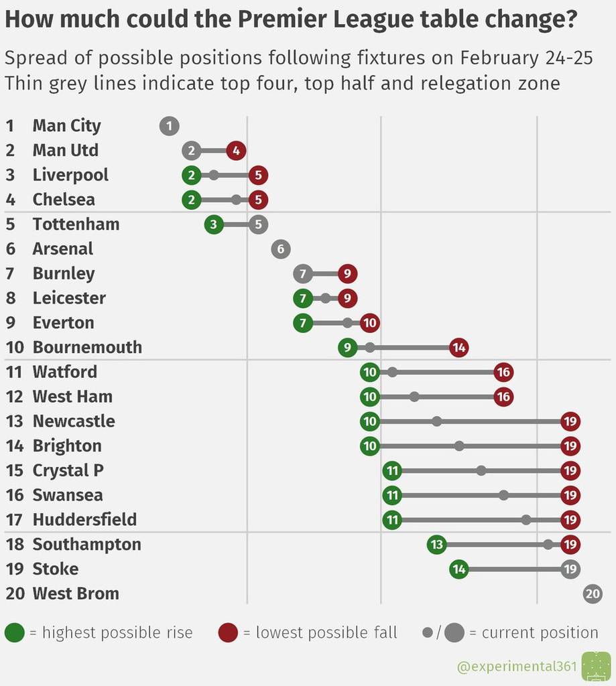The image size is (616, 686).
Task: Click the large grey current position legend dot
Action: pos(454,632)
